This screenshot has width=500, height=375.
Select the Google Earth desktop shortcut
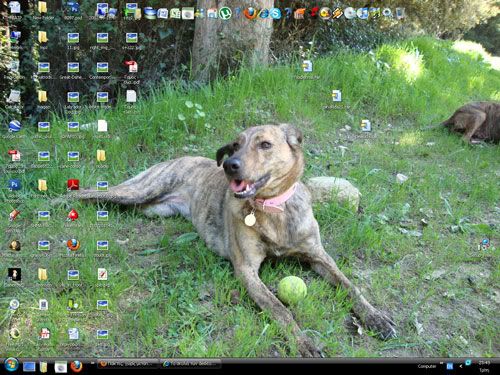(14, 130)
